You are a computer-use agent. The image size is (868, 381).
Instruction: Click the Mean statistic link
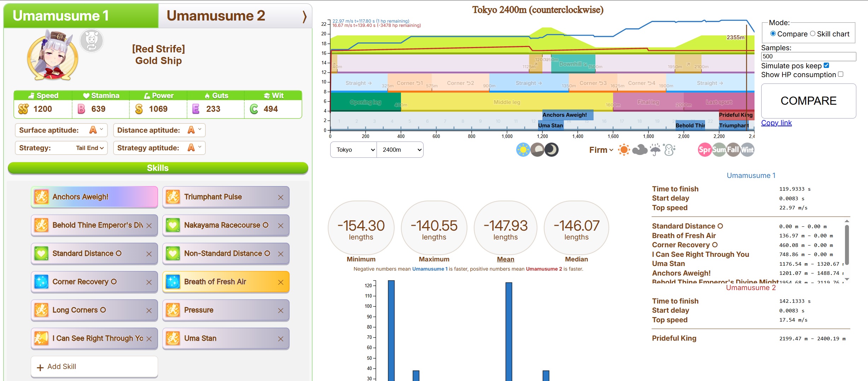506,259
